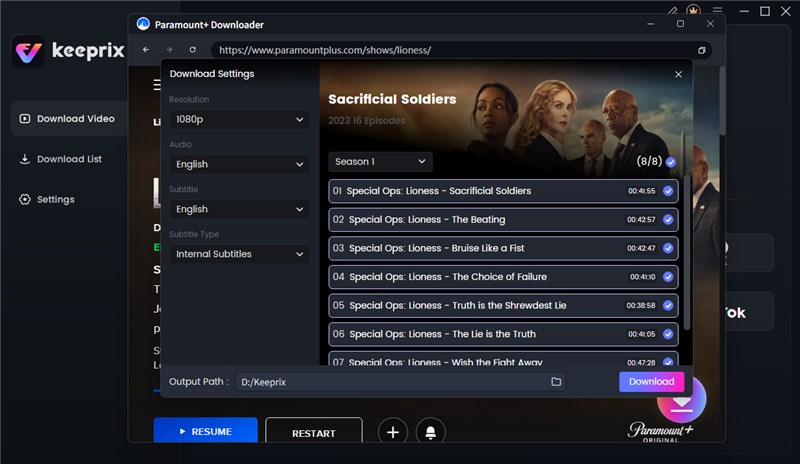Open the Subtitle Type dropdown

click(238, 254)
